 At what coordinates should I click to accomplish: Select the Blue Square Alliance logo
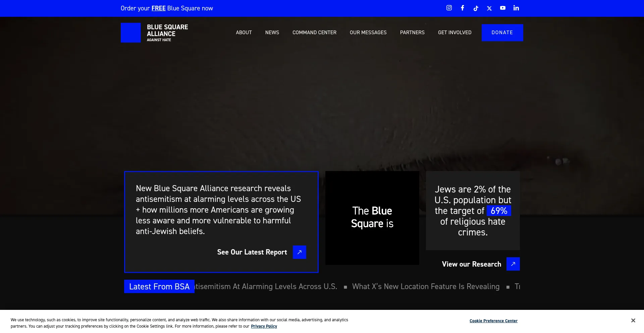click(154, 33)
